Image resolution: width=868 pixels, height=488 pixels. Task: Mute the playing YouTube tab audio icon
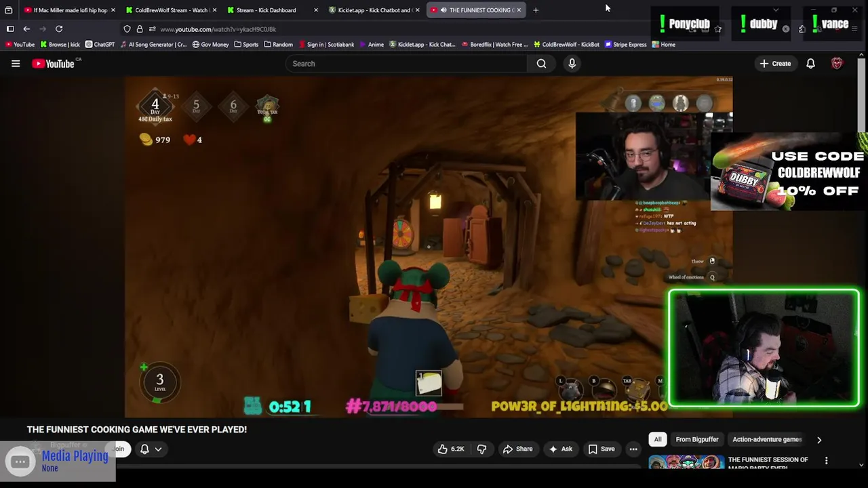pyautogui.click(x=443, y=10)
